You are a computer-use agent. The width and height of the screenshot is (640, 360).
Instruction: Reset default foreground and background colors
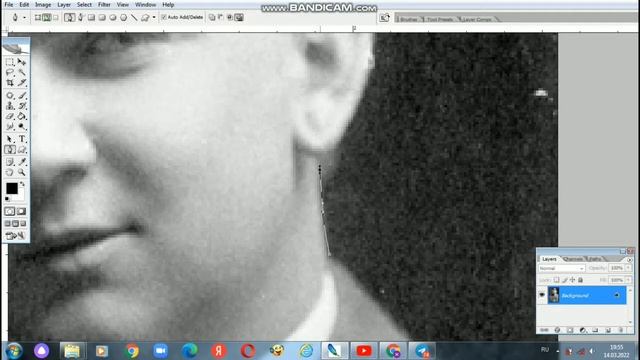(x=7, y=199)
